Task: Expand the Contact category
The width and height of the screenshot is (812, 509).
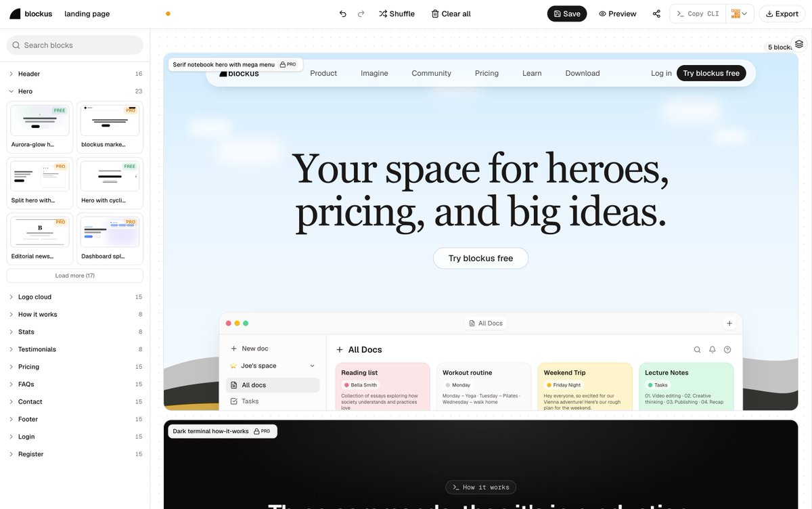Action: click(74, 402)
